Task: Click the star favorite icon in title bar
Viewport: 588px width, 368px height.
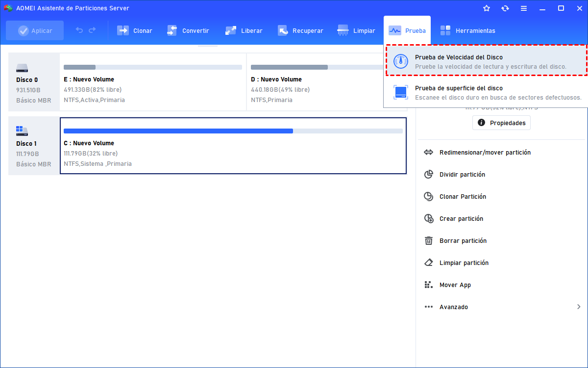Action: (x=487, y=8)
